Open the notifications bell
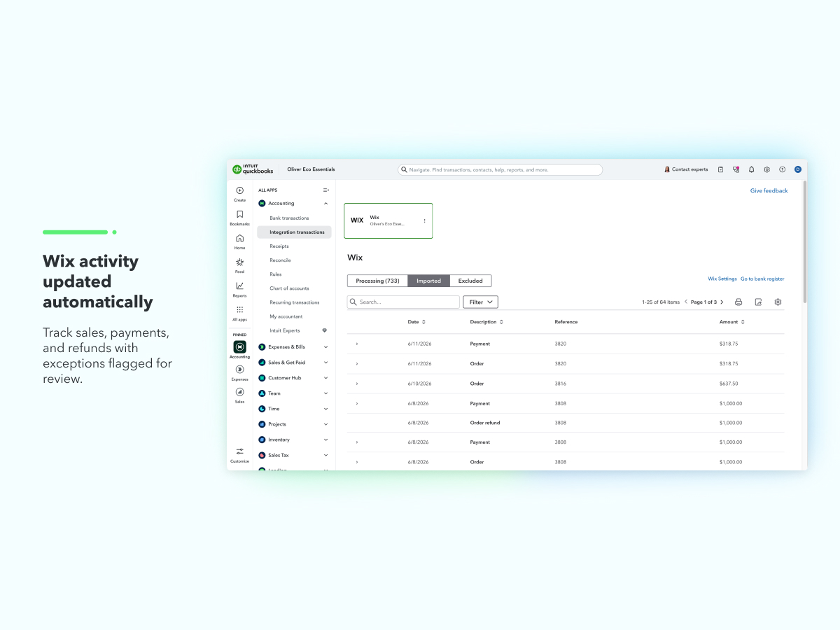Viewport: 840px width, 630px height. tap(752, 169)
